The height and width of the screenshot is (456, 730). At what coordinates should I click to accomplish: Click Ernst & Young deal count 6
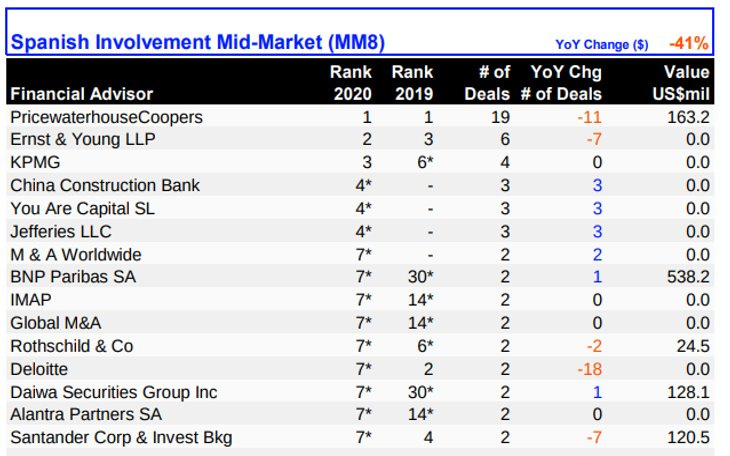pyautogui.click(x=505, y=139)
